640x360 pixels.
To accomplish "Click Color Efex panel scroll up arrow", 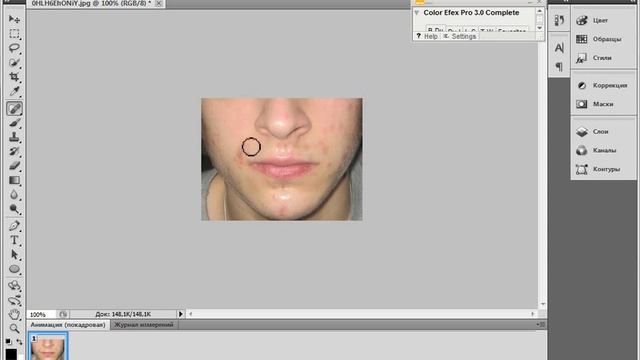I will click(x=540, y=11).
